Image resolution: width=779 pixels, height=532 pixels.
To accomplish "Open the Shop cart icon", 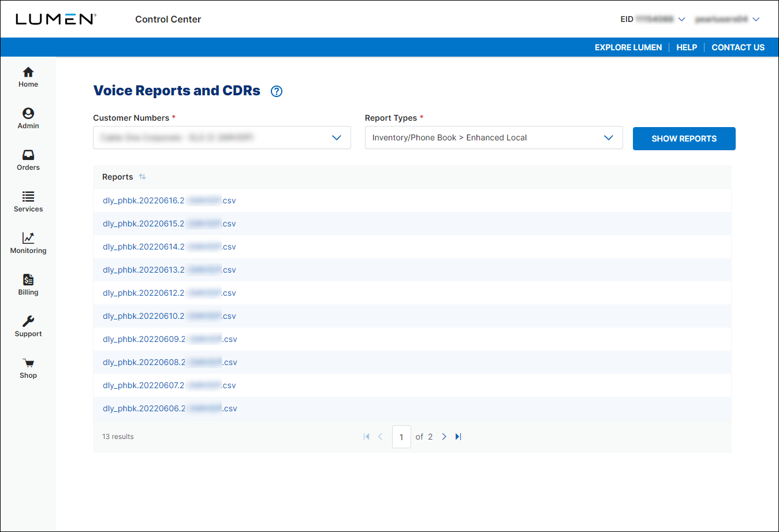I will [28, 363].
